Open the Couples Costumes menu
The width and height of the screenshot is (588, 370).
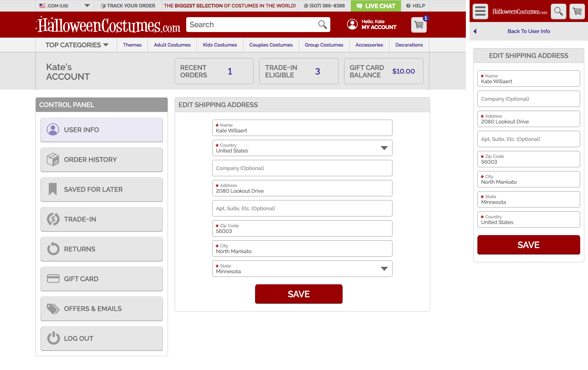point(271,45)
